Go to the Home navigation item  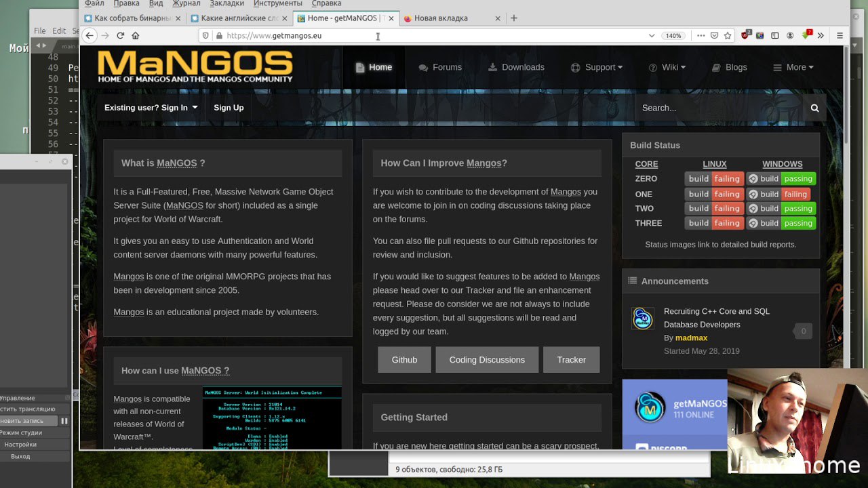coord(374,67)
